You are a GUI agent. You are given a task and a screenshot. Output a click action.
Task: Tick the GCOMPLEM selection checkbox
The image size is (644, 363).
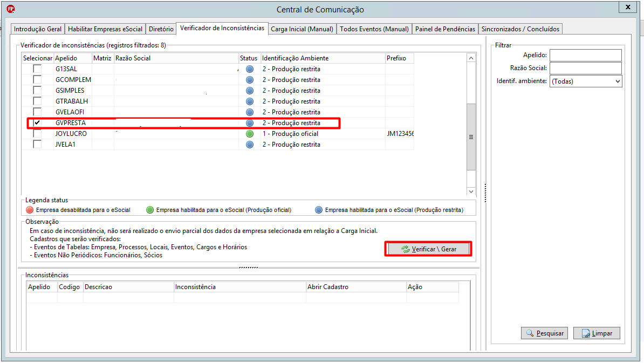click(37, 79)
